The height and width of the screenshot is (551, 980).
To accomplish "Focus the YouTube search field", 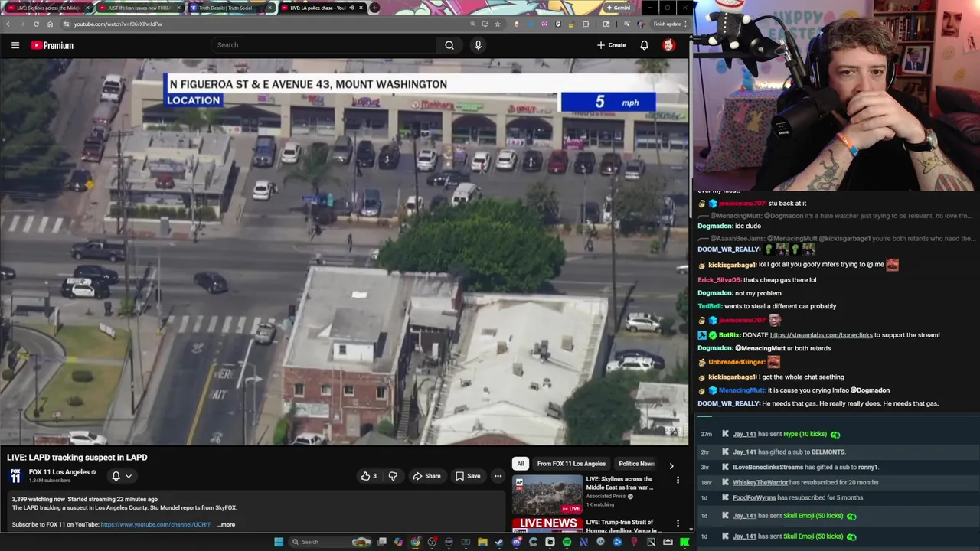I will click(325, 45).
